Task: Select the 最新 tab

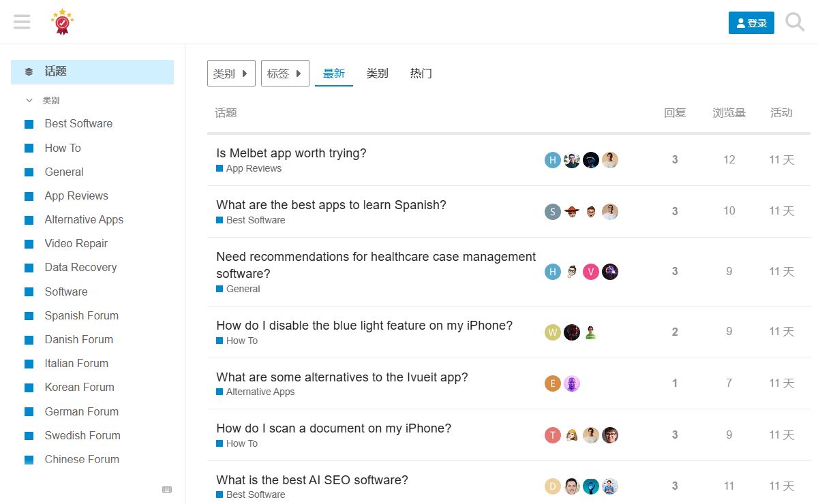Action: pos(334,74)
